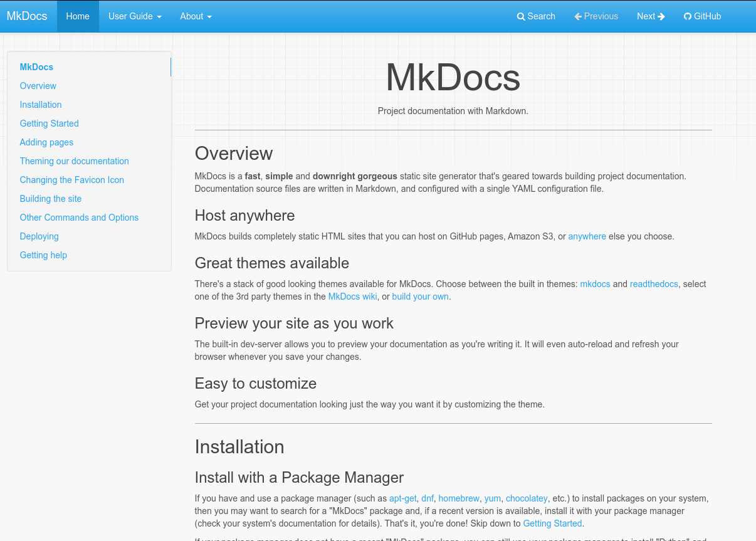Screen dimensions: 756x541
Task: Click 'Project documentation with Markdown.' subtitle
Action: coord(453,111)
